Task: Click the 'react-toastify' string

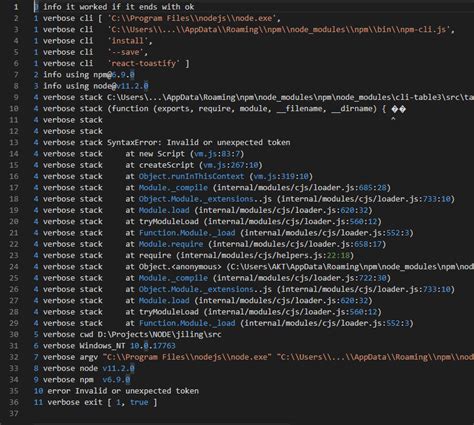Action: tap(144, 63)
